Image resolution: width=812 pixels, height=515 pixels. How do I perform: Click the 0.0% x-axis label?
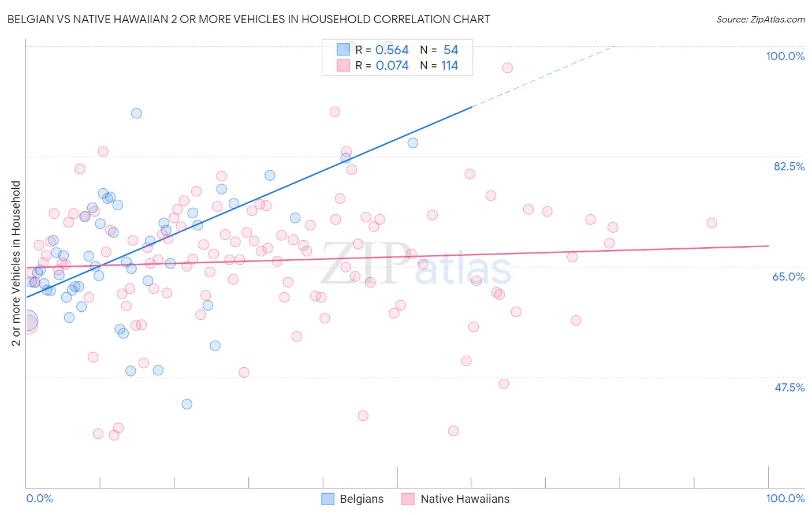(x=40, y=498)
